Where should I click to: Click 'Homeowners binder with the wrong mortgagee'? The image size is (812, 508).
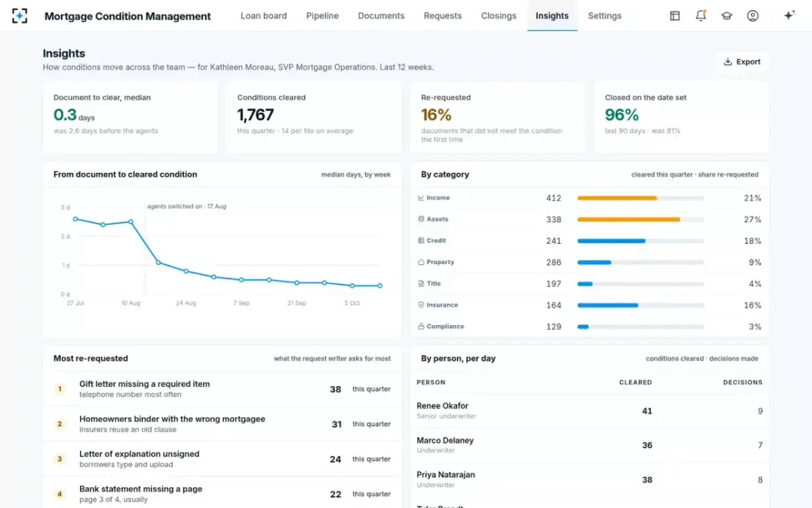click(172, 419)
